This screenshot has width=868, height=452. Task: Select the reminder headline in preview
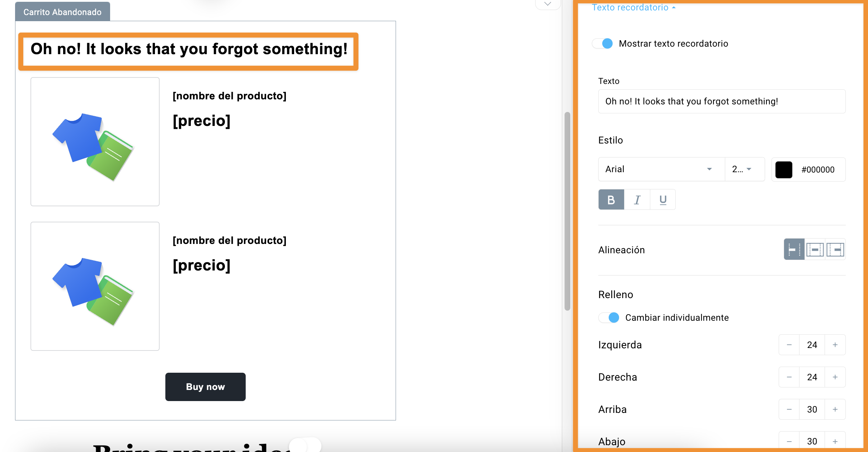[189, 49]
